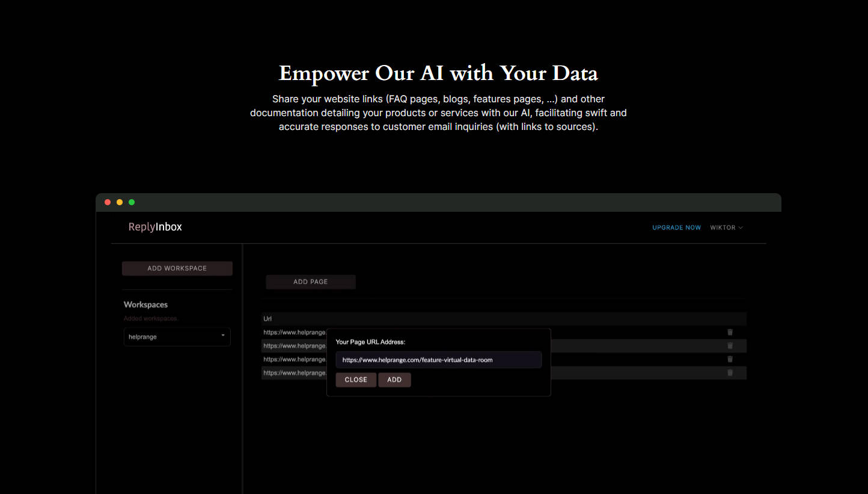Click CLOSE in the URL dialog
The image size is (868, 494).
[x=356, y=380]
